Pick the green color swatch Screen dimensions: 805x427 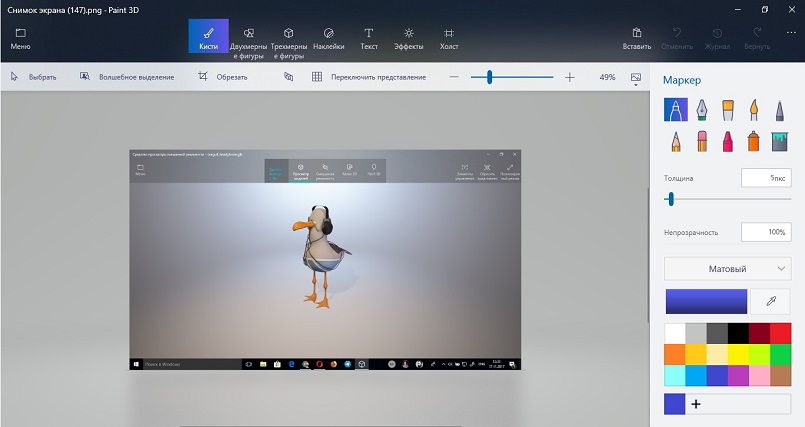780,354
